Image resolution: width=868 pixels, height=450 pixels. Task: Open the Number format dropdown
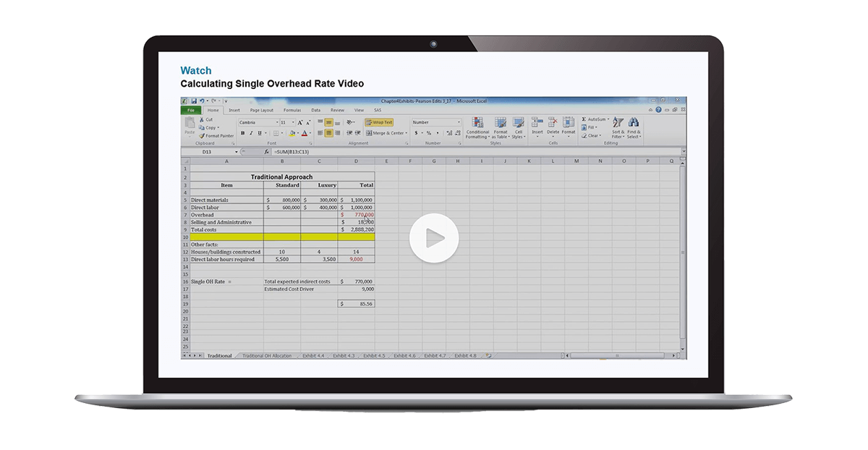click(x=458, y=122)
